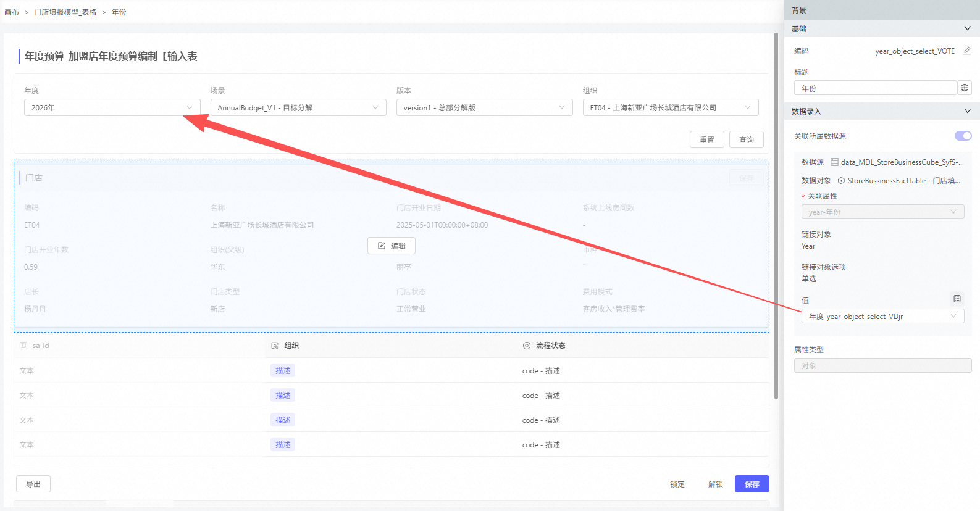Screen dimensions: 980x511
Task: Click the list icon above the 值 dropdown
Action: click(957, 299)
